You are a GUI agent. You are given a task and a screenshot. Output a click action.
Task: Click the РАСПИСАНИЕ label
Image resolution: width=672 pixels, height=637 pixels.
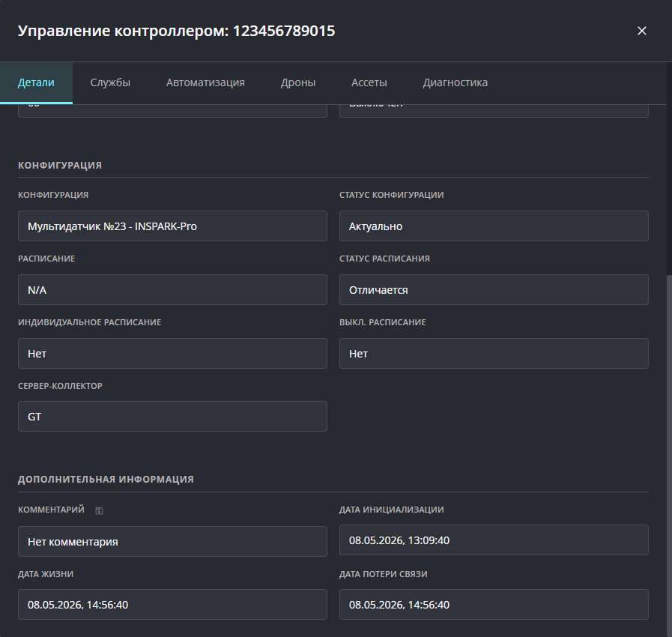coord(46,259)
